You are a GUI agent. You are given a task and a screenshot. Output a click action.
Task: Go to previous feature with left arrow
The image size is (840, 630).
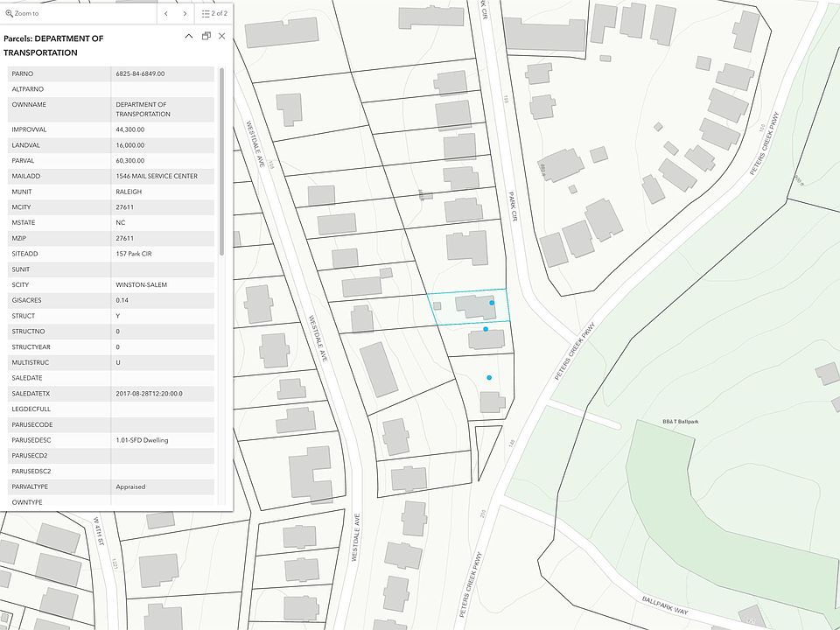point(166,14)
